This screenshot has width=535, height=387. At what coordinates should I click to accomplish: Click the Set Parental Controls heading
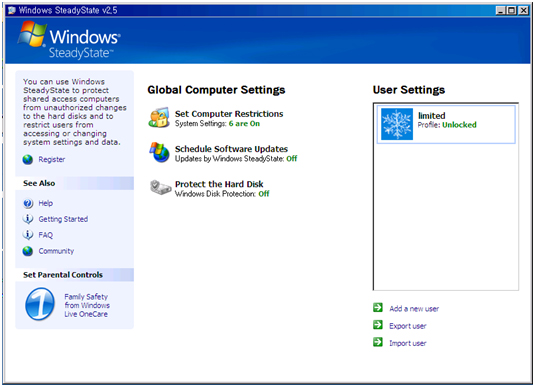(63, 275)
